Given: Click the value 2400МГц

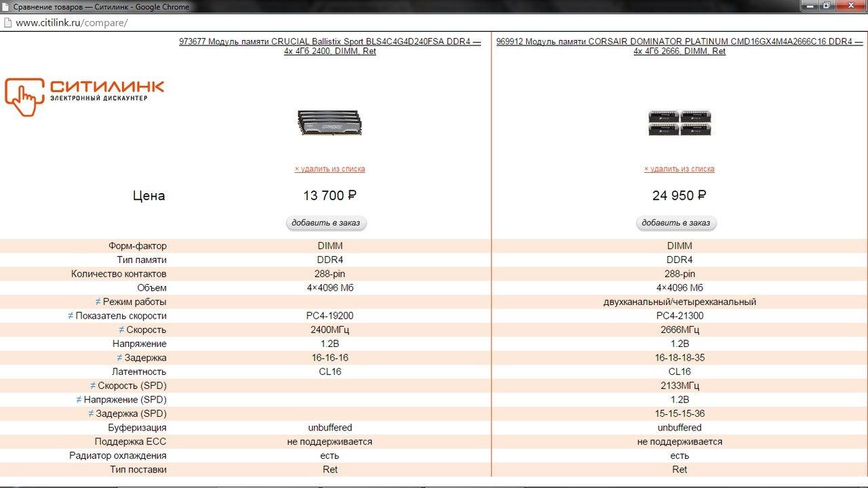Looking at the screenshot, I should (330, 329).
